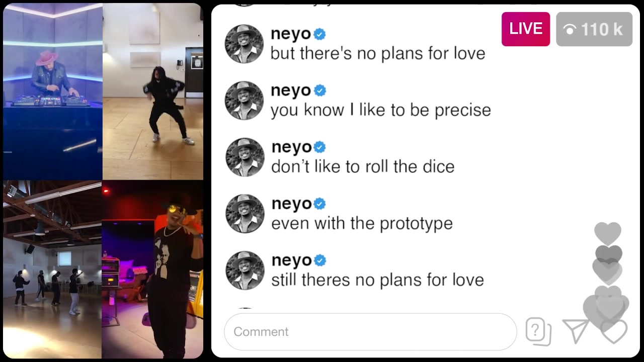Click into the Comment text field
The height and width of the screenshot is (362, 644).
(370, 332)
